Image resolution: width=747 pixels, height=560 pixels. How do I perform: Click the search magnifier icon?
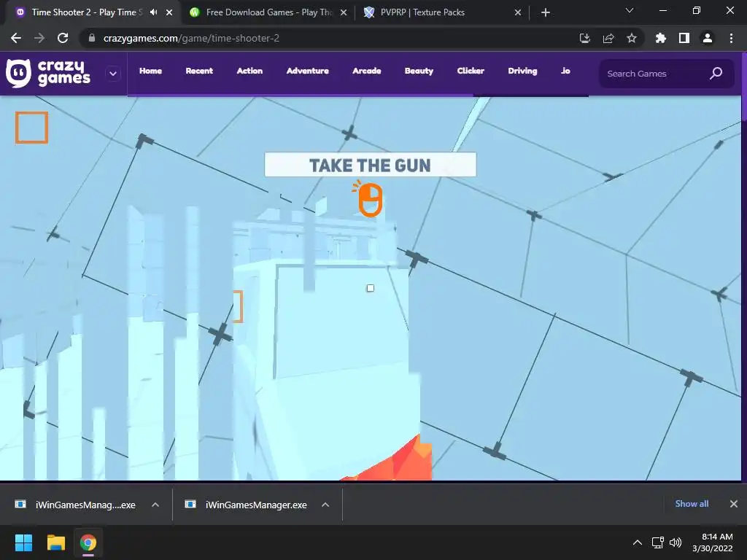coord(716,74)
